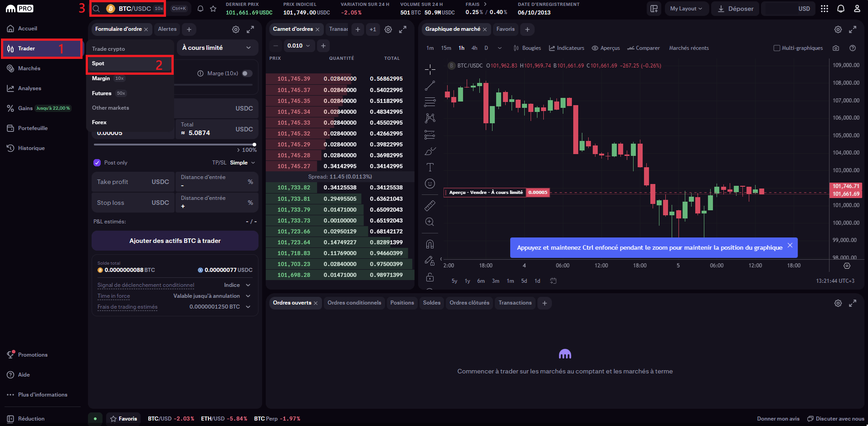This screenshot has height=426, width=868.
Task: Select the trend line drawing tool
Action: (x=429, y=85)
